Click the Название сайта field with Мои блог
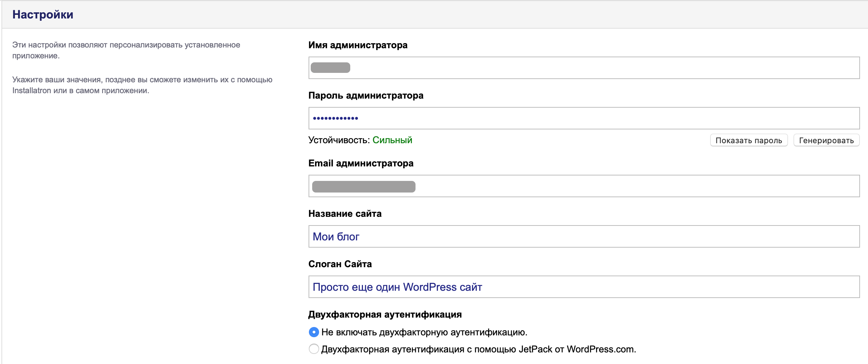 coord(584,236)
